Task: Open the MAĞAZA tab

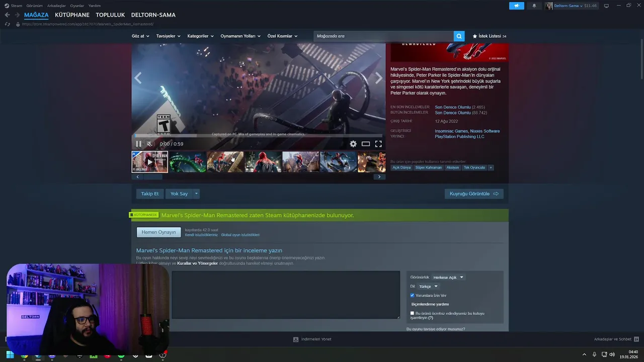Action: (36, 15)
